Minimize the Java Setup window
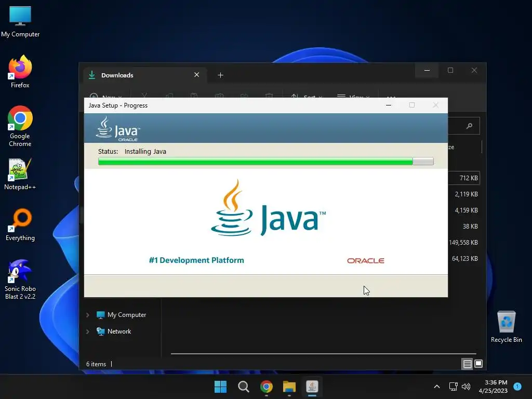This screenshot has height=399, width=532. coord(389,105)
